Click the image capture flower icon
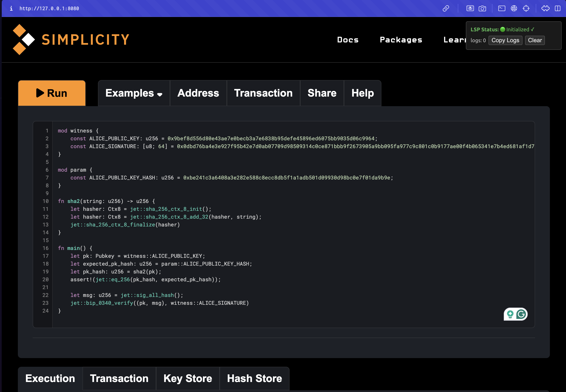Viewport: 566px width, 392px height. [470, 9]
